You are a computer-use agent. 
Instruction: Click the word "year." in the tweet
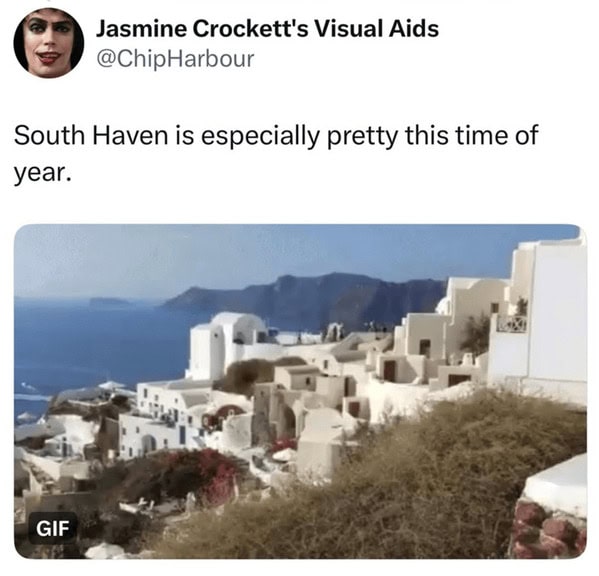43,172
